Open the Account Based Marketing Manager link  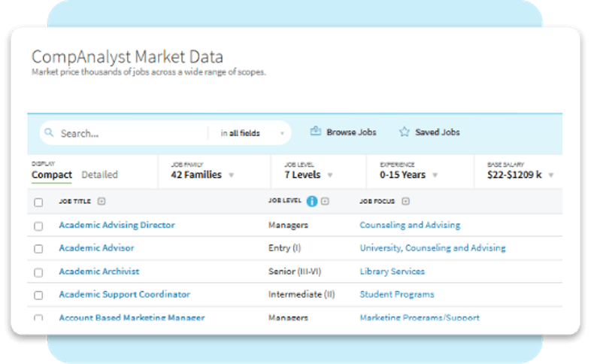click(132, 317)
